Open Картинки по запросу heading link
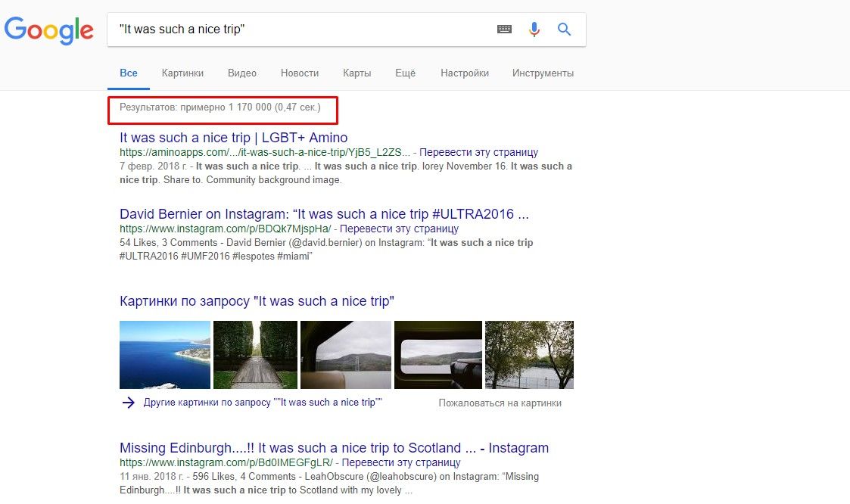 click(x=257, y=301)
